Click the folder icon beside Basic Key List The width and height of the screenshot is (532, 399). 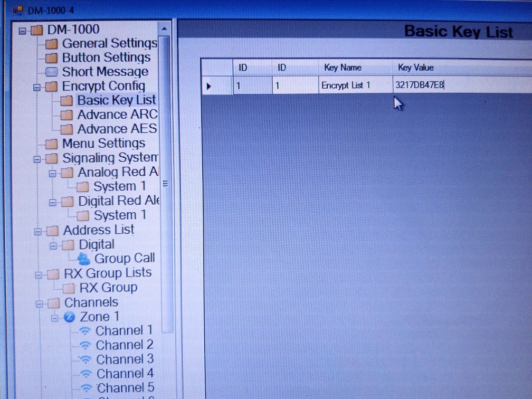pyautogui.click(x=66, y=101)
